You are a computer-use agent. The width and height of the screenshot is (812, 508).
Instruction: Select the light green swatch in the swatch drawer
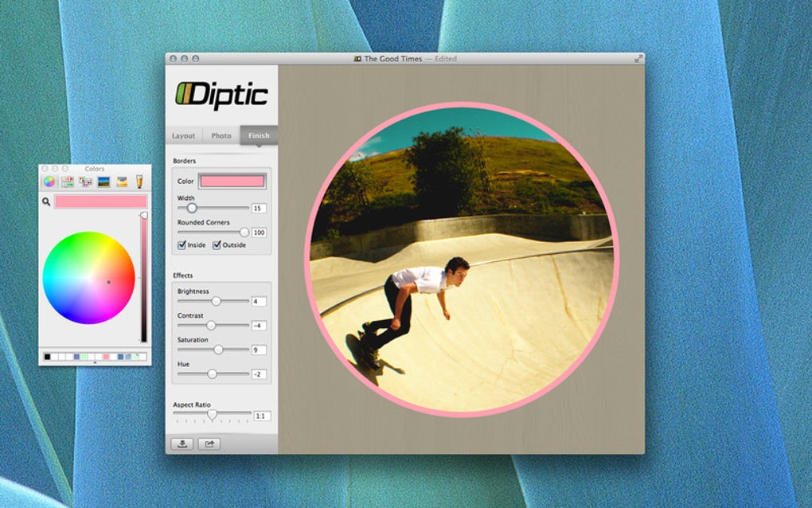coord(84,357)
